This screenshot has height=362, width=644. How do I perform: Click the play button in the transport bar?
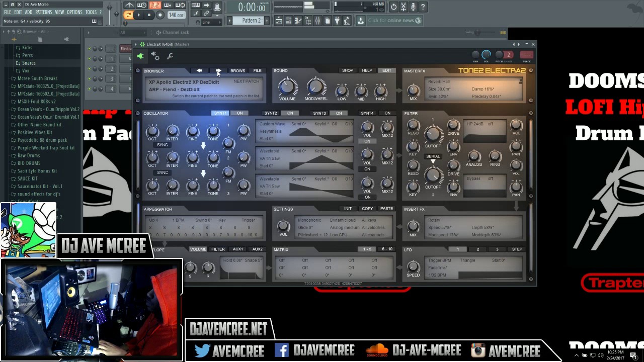pyautogui.click(x=139, y=15)
